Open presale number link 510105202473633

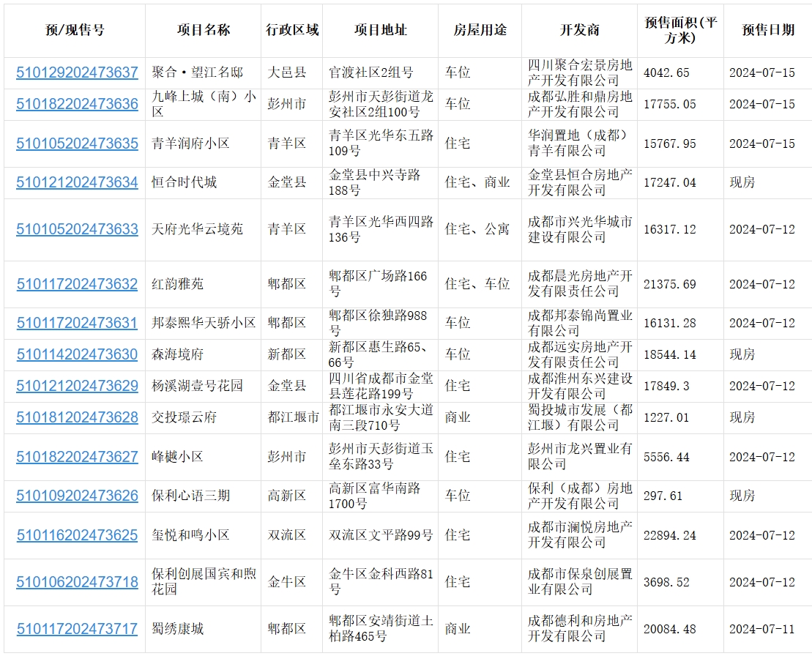tap(77, 229)
